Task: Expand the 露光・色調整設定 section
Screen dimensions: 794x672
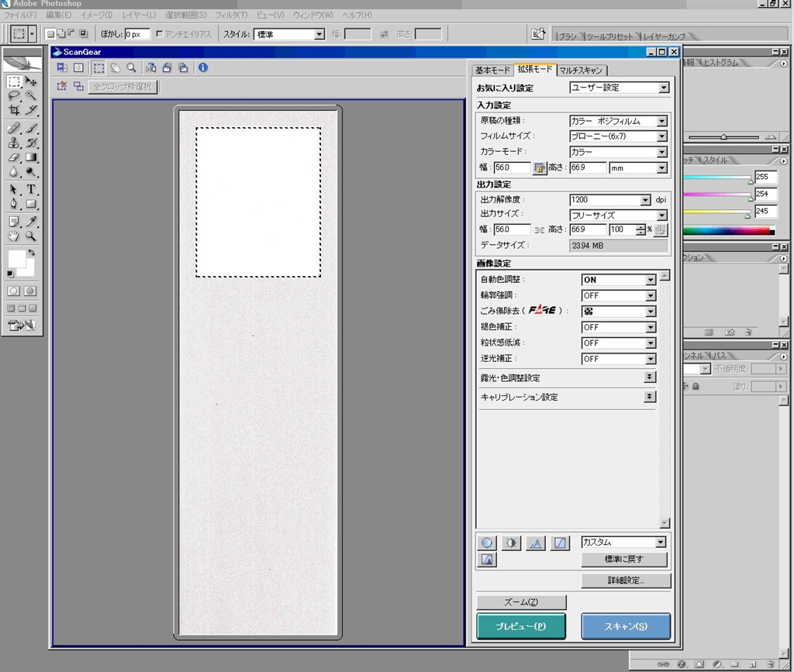Action: pyautogui.click(x=650, y=377)
